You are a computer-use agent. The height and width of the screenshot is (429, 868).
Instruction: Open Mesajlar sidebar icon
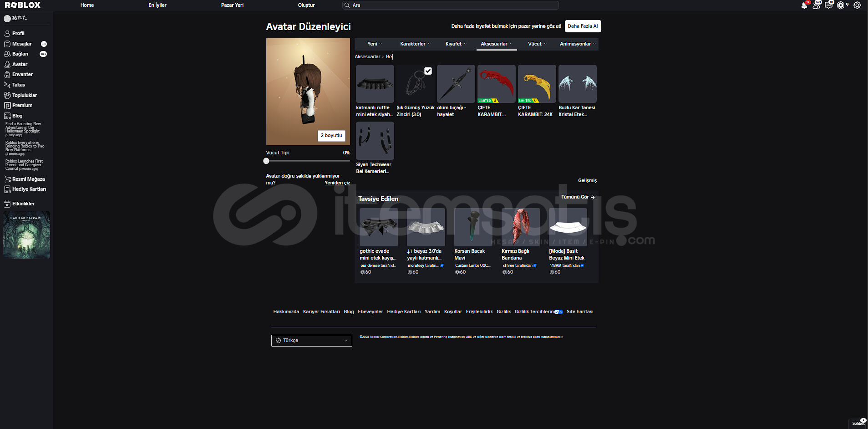(x=7, y=44)
